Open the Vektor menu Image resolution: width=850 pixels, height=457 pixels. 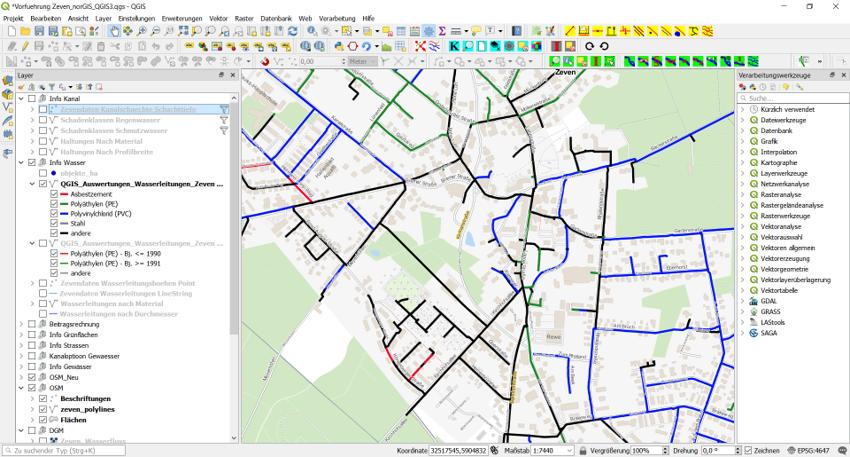[218, 19]
